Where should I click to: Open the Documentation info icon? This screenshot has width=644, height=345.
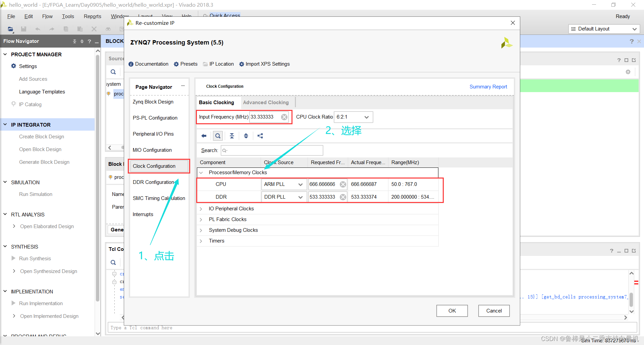coord(131,64)
